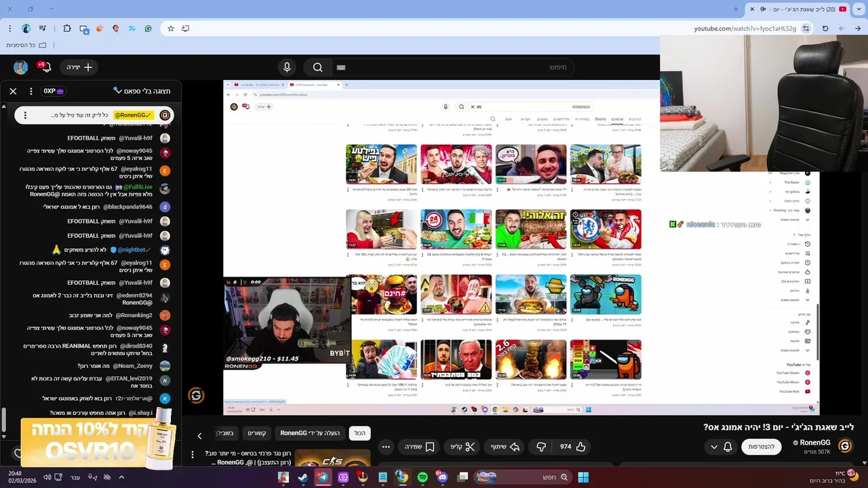Start voice search via the microphone icon
The height and width of the screenshot is (488, 868).
[x=287, y=67]
